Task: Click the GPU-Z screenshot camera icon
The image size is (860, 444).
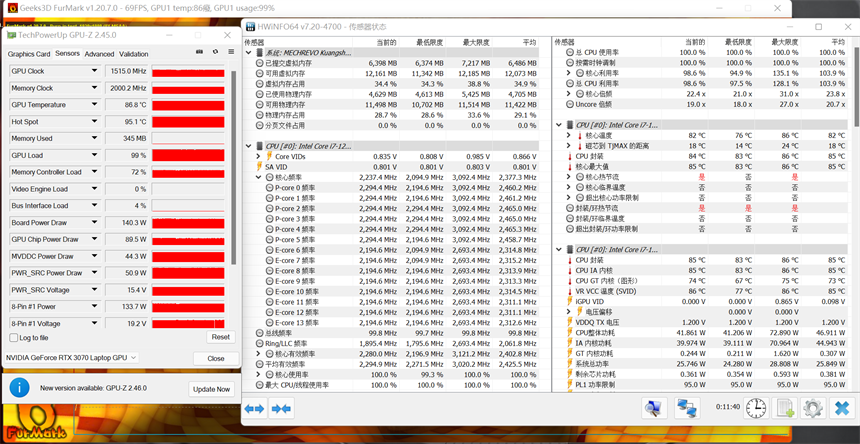Action: click(x=200, y=52)
